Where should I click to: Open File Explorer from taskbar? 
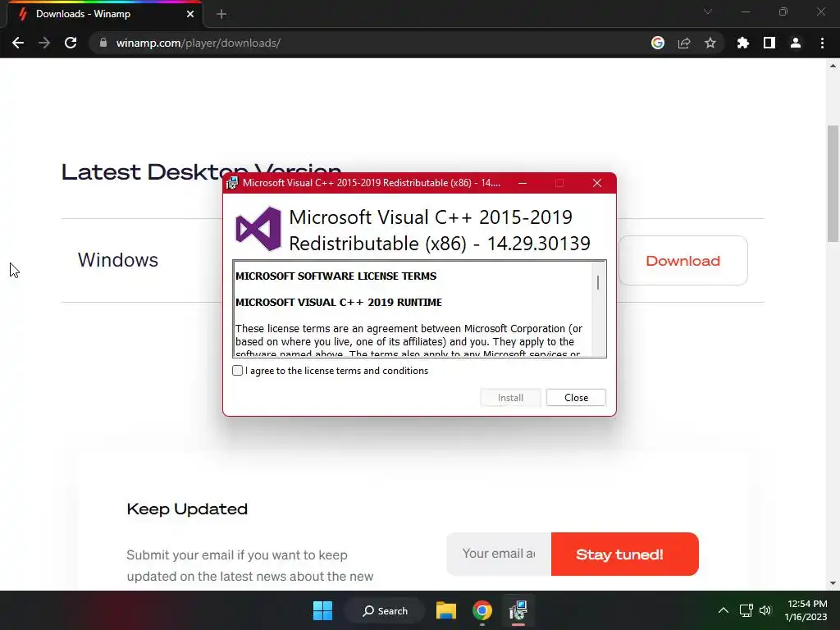coord(445,610)
